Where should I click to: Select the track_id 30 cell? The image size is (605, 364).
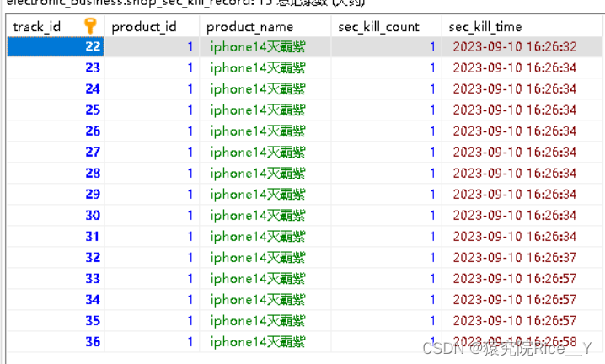point(56,215)
